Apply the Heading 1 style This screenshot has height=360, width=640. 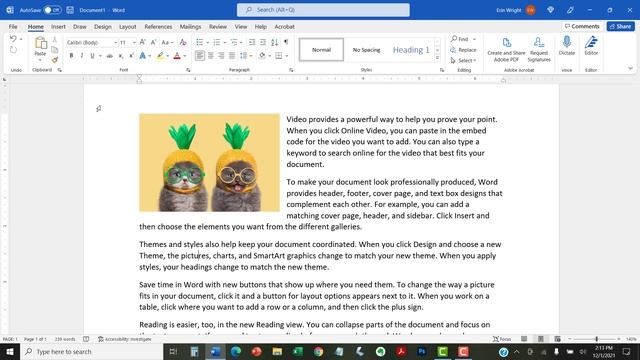click(x=411, y=50)
